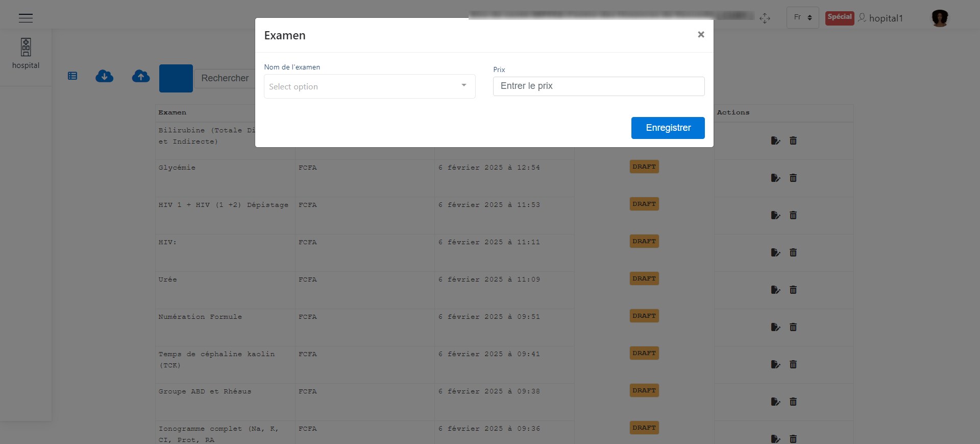Edit the Bilirubine row
The width and height of the screenshot is (980, 444).
[775, 141]
